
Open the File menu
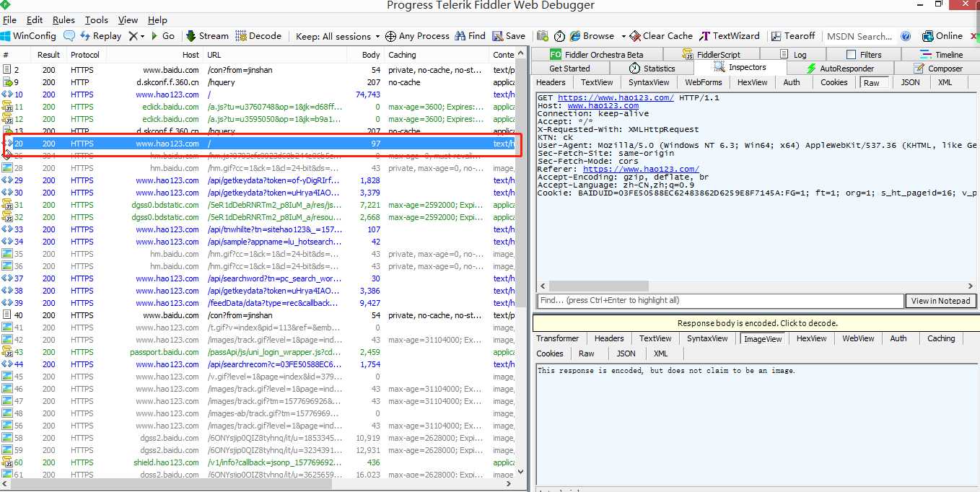click(x=9, y=19)
